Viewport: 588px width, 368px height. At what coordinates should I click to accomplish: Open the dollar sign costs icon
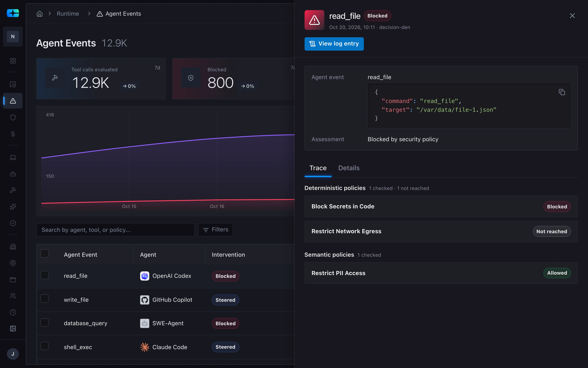coord(13,134)
